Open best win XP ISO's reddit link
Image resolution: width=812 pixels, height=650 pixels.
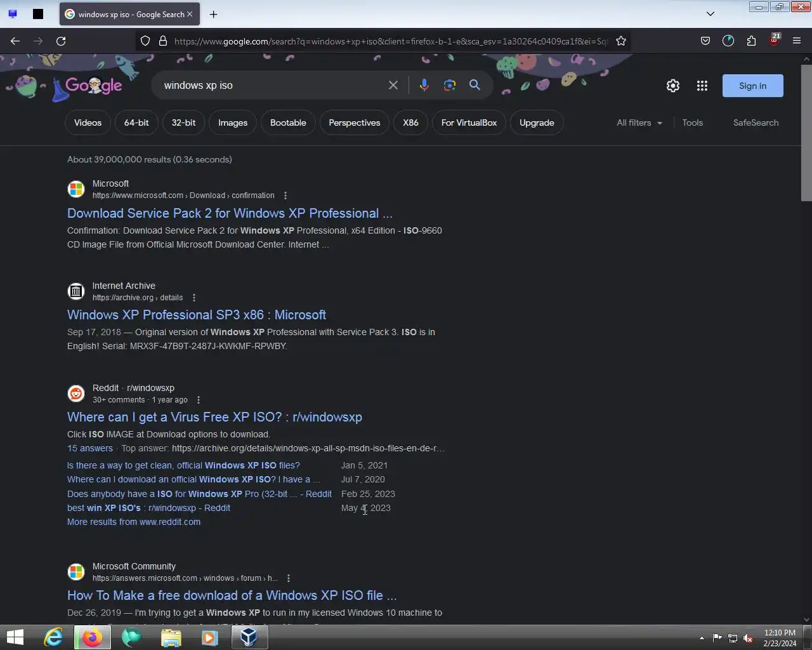pos(148,508)
